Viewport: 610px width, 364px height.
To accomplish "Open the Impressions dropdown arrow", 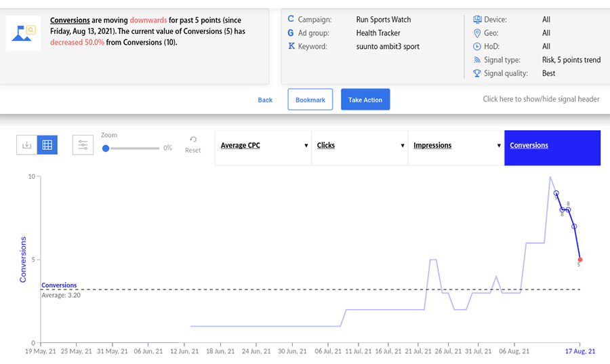I will [x=499, y=146].
